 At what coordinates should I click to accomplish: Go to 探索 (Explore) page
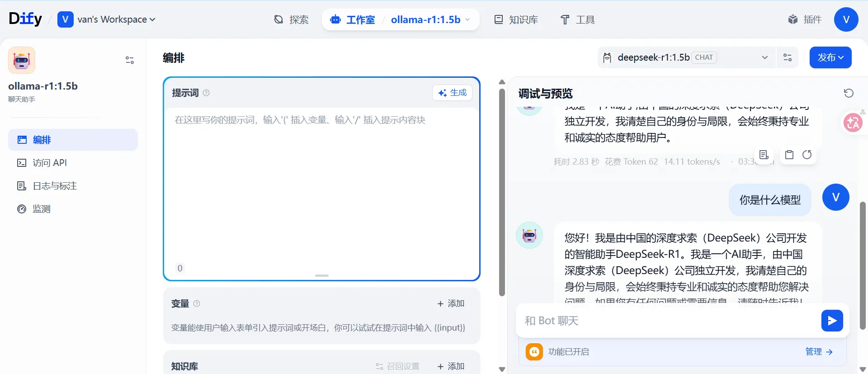pos(292,19)
